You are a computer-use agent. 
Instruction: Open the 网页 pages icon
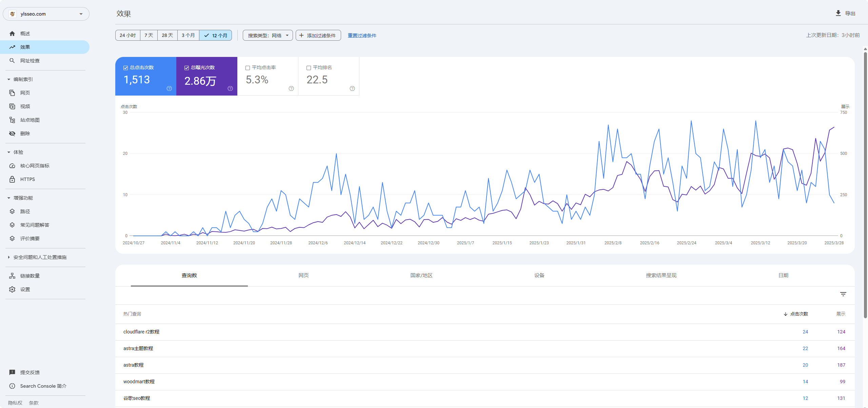pyautogui.click(x=12, y=93)
